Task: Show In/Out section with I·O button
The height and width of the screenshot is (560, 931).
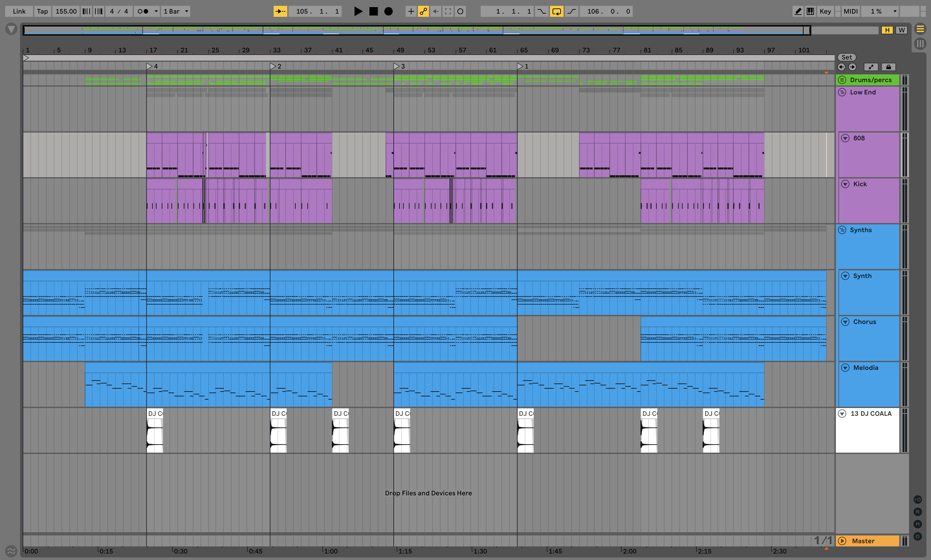Action: [x=918, y=500]
